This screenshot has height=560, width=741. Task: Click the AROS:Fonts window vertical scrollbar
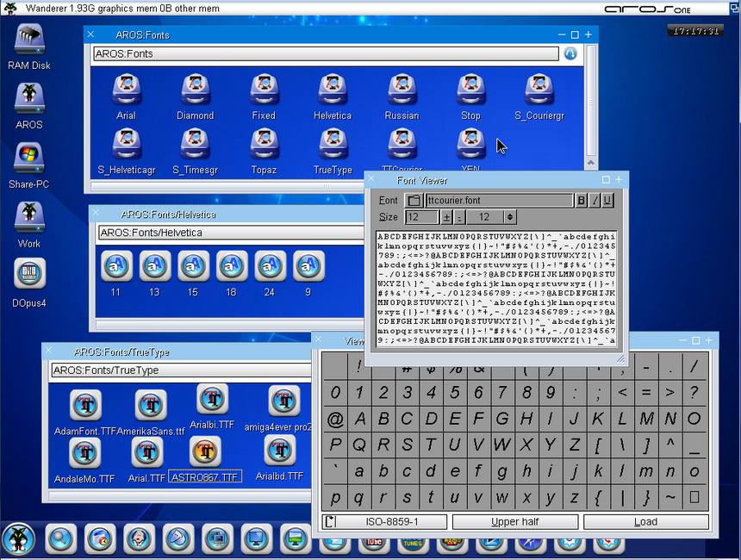[590, 103]
